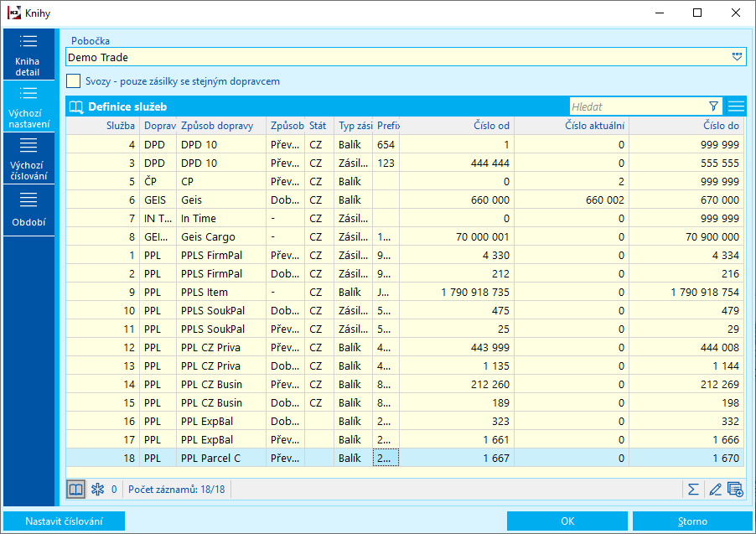756x534 pixels.
Task: Click the pencil edit icon
Action: pos(714,489)
